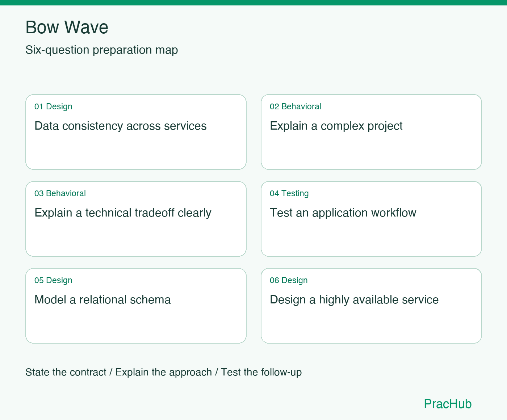507x420 pixels.
Task: Click the 'Six-question preparation map' subtitle
Action: [102, 50]
